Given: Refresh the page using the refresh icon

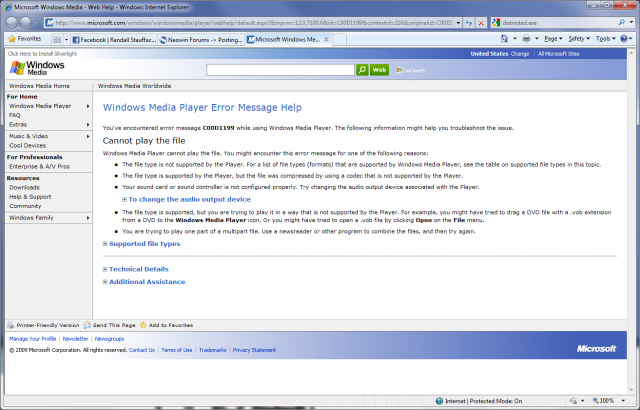Looking at the screenshot, I should (469, 23).
